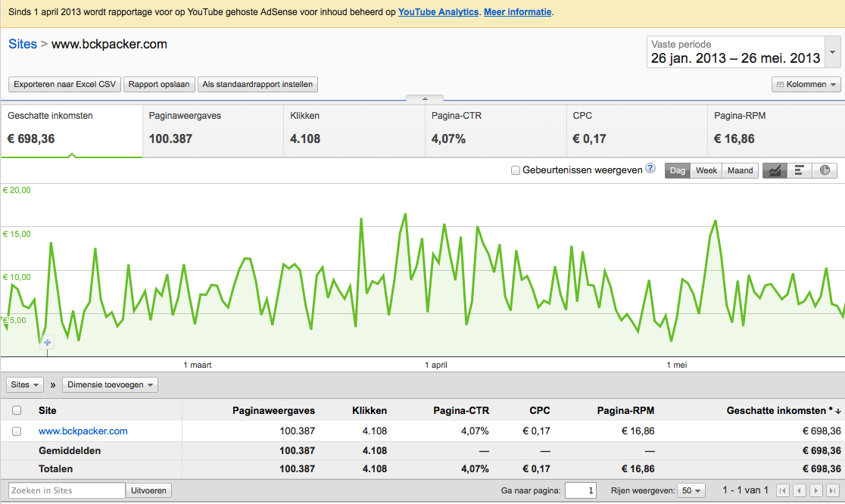Click the € 20,00 y-axis label

(17, 190)
